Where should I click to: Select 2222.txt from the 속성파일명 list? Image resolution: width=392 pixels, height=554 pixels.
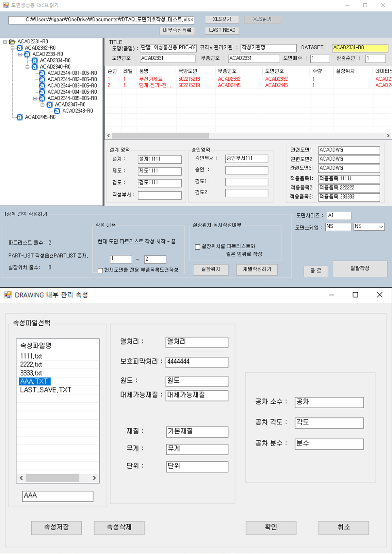(31, 365)
